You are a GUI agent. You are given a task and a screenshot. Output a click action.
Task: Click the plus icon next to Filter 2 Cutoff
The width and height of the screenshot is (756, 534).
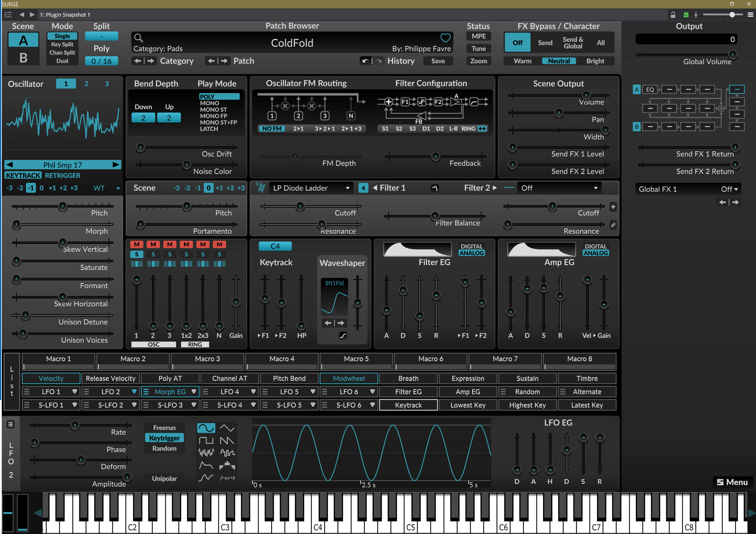click(613, 207)
